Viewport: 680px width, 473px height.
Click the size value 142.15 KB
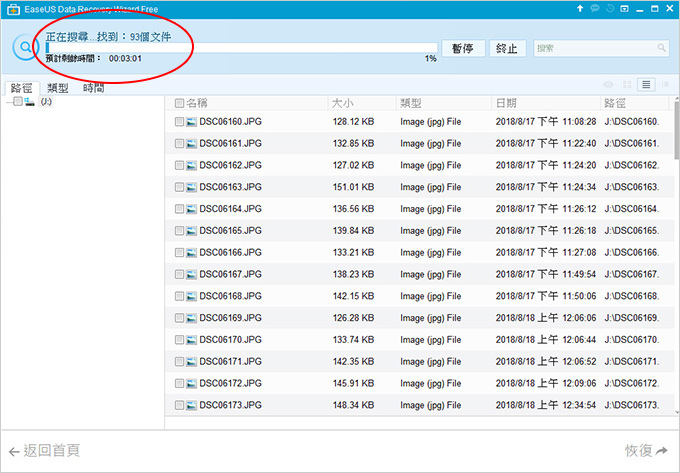point(353,296)
